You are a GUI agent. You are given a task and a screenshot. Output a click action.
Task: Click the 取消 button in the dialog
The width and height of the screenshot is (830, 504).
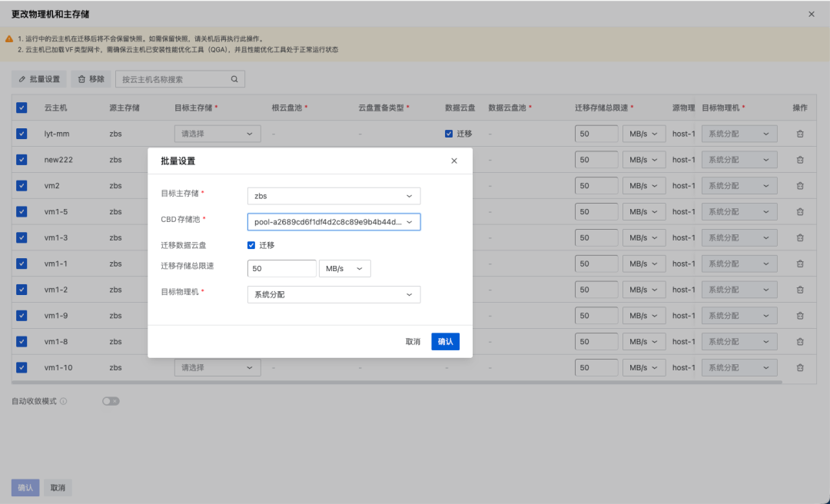coord(412,340)
